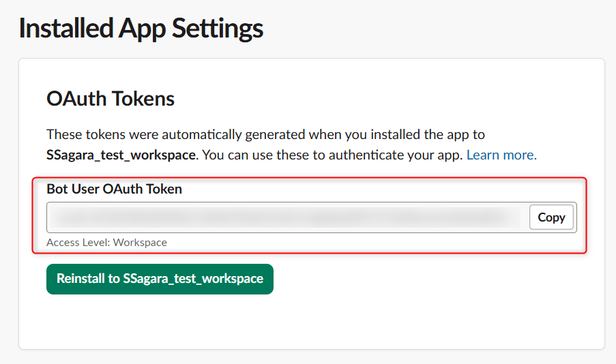Viewport: 616px width, 364px height.
Task: Click the Access Level: Workspace text
Action: tap(106, 242)
